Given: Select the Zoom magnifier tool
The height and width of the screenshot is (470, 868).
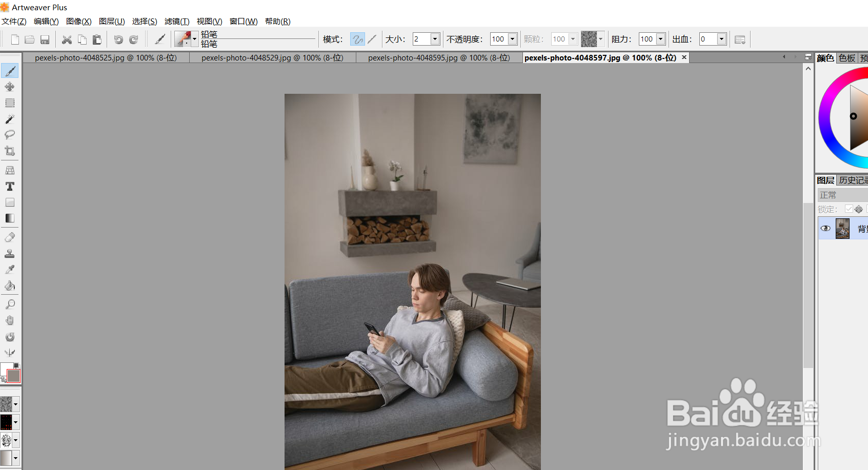Looking at the screenshot, I should tap(10, 304).
